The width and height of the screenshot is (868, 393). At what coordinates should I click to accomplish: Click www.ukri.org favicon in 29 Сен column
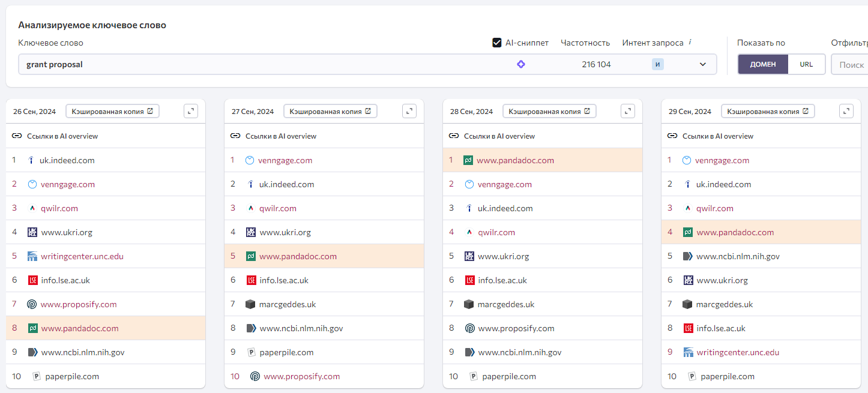click(688, 280)
